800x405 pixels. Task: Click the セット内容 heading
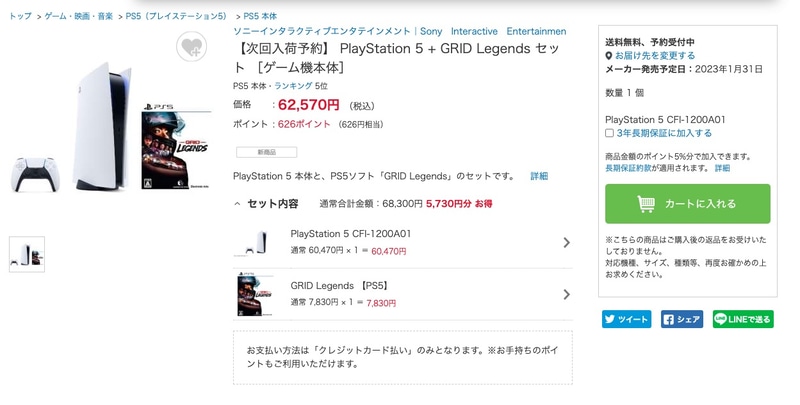273,204
